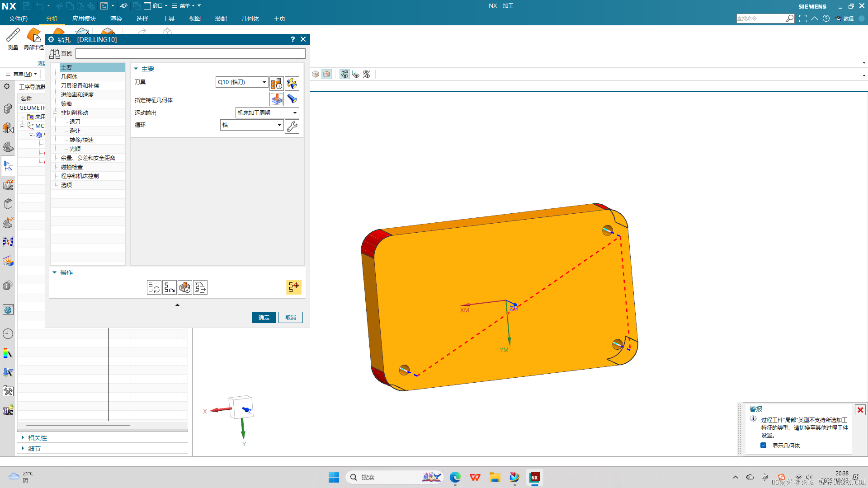Open Microsoft Edge from the taskbar
This screenshot has width=868, height=488.
point(455,477)
